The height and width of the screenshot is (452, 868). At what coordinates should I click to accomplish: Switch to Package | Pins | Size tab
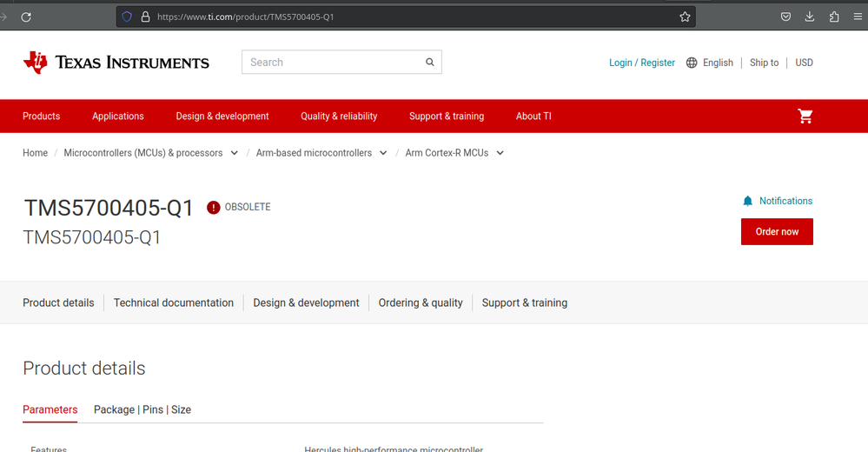point(142,410)
